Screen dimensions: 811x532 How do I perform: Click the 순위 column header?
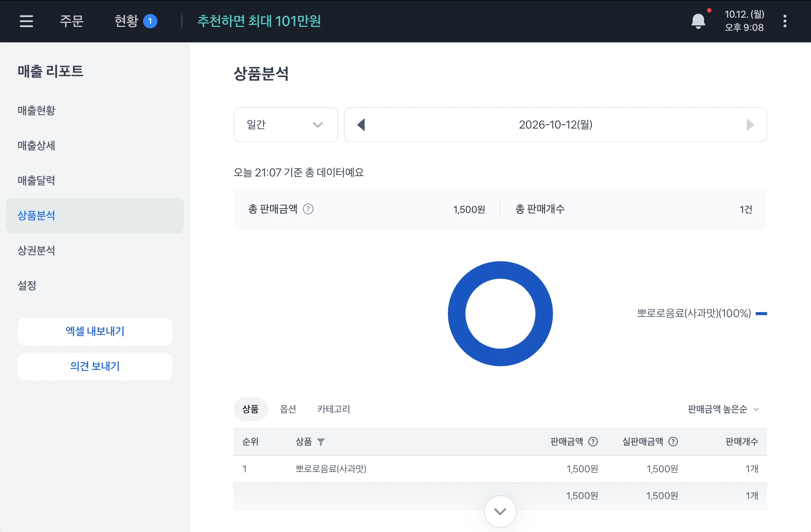pyautogui.click(x=250, y=441)
